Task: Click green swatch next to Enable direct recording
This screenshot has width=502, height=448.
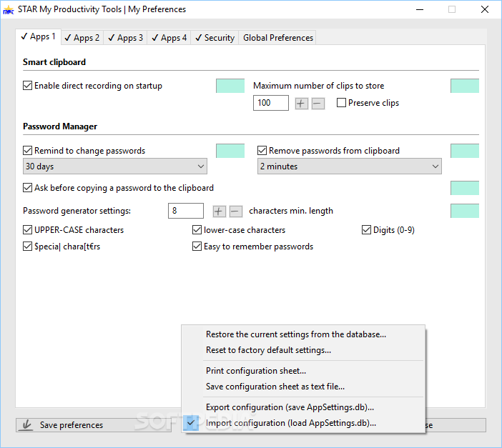Action: (230, 86)
